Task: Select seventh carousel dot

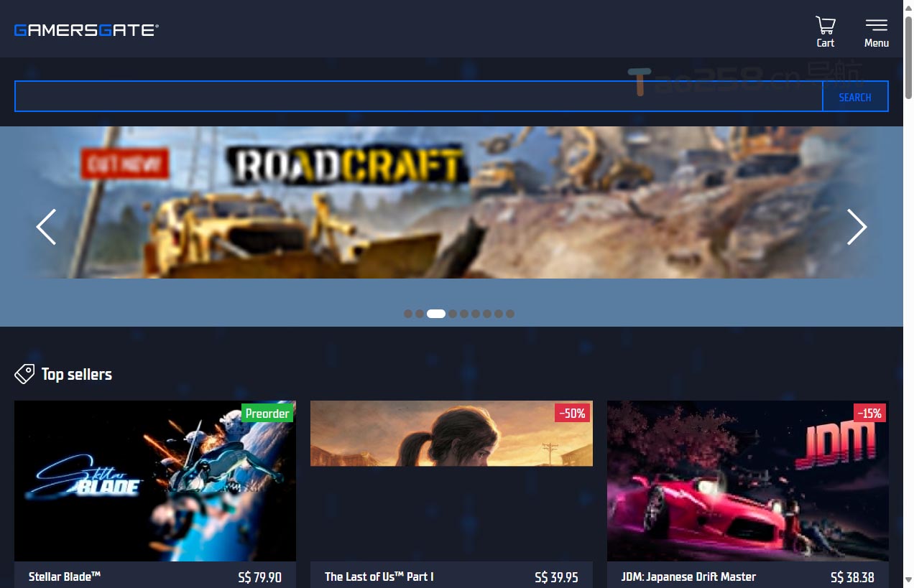Action: (x=487, y=314)
